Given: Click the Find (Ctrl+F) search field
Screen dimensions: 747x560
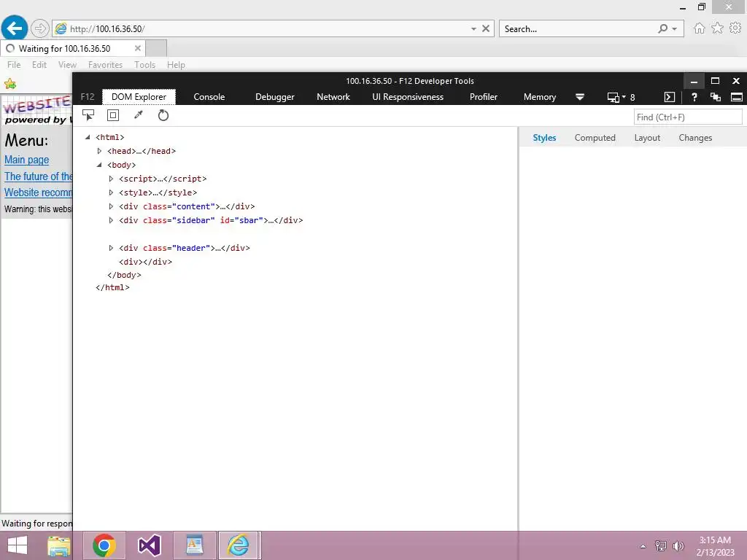Looking at the screenshot, I should click(687, 117).
